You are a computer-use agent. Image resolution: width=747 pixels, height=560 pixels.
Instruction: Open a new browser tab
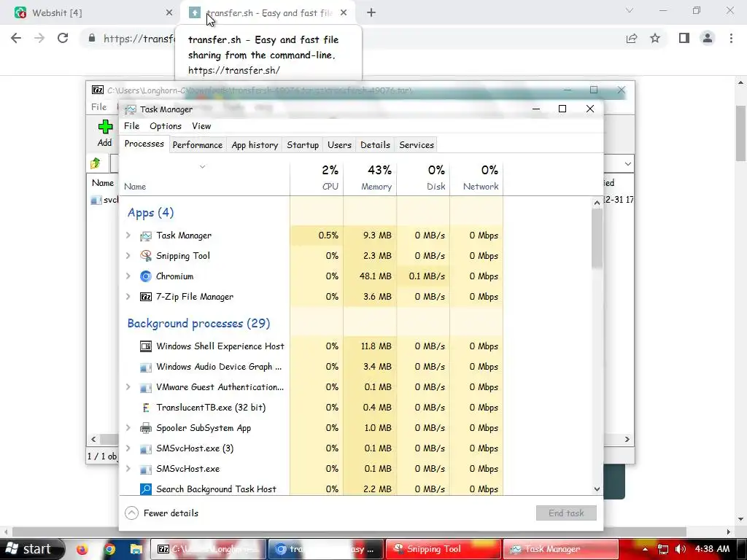pyautogui.click(x=371, y=13)
